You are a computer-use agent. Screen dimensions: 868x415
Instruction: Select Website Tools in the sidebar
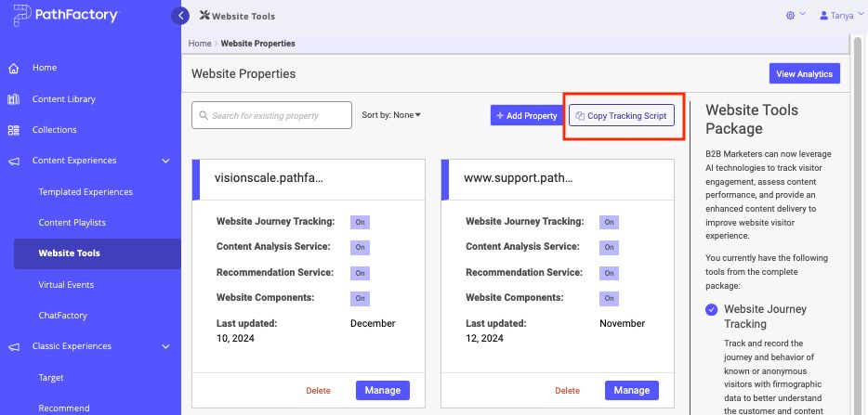pos(98,253)
